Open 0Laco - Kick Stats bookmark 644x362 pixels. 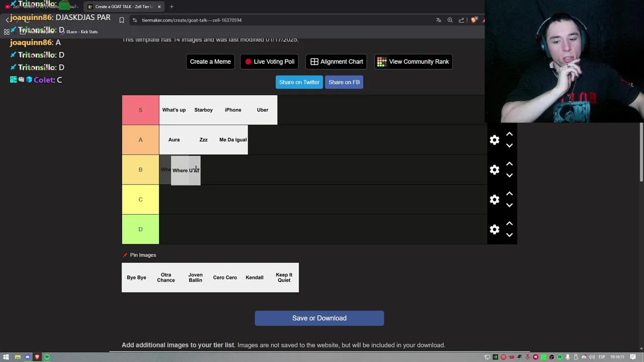(78, 32)
